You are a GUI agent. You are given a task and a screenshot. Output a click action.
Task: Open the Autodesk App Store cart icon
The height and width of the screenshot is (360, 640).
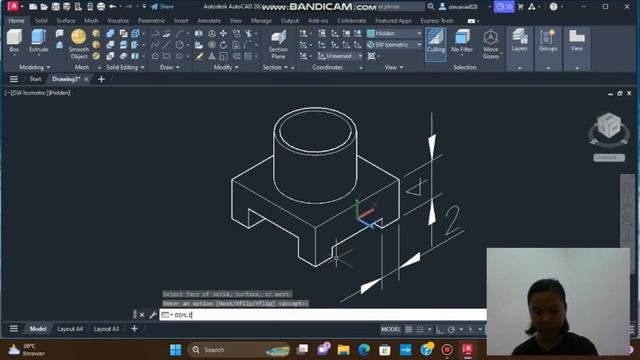pyautogui.click(x=520, y=7)
